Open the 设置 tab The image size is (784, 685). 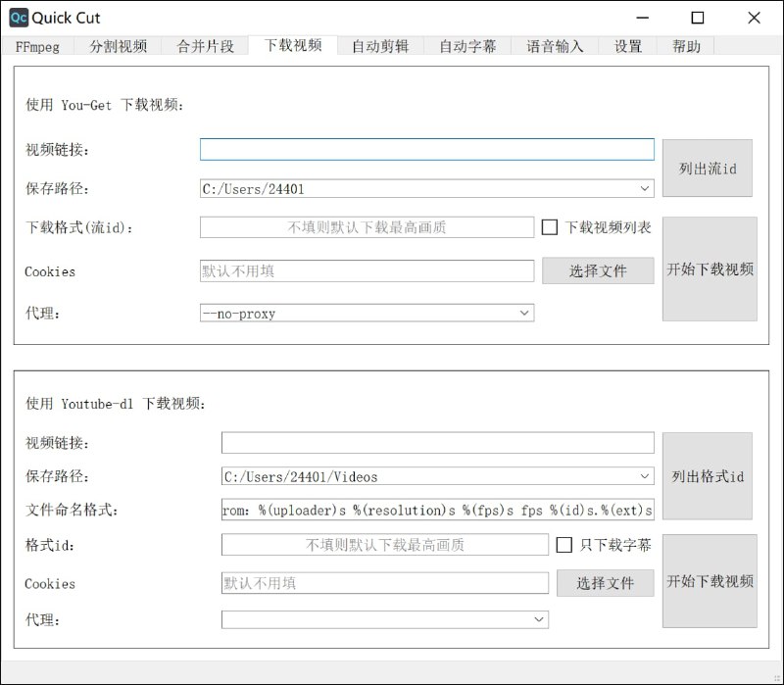[x=628, y=46]
